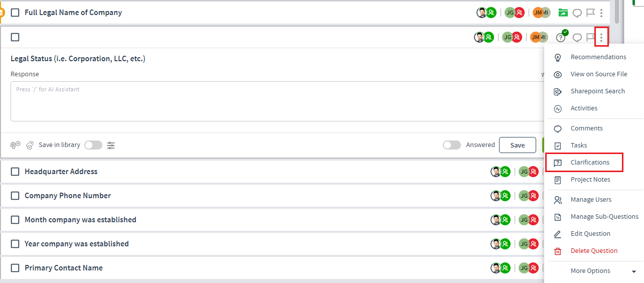644x283 pixels.
Task: Click flag icon on Full Legal Name row
Action: pyautogui.click(x=590, y=13)
